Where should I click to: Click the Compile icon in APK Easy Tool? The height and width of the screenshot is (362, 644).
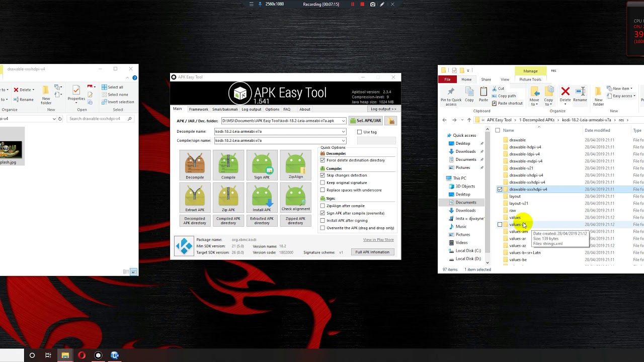pyautogui.click(x=228, y=165)
